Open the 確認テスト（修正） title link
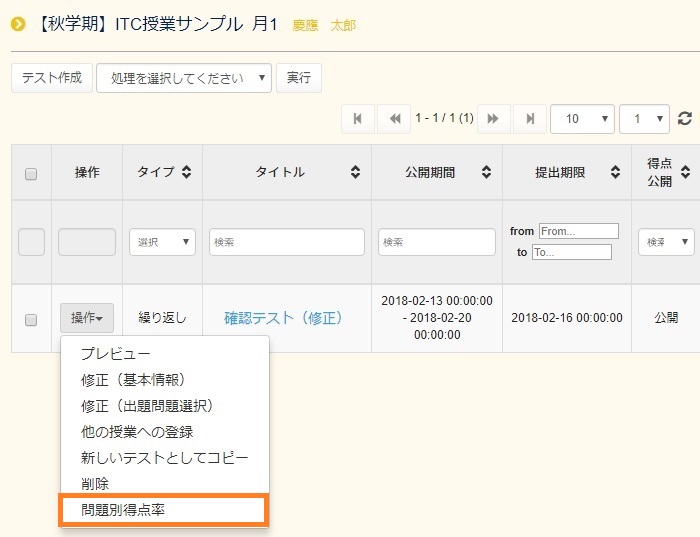This screenshot has height=537, width=700. point(283,318)
